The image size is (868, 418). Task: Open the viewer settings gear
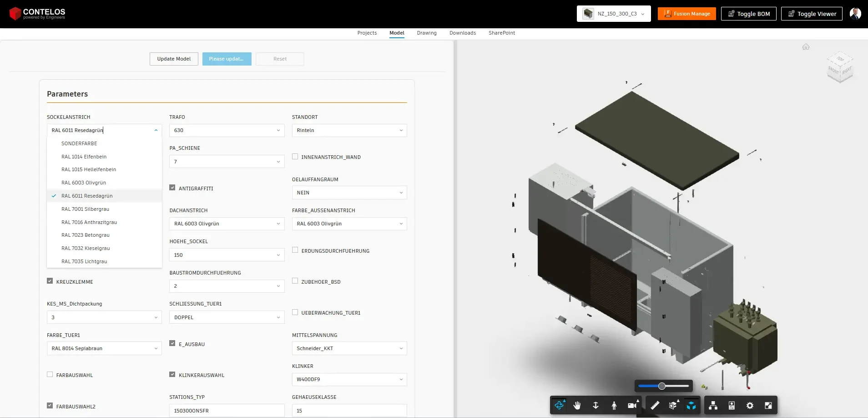click(750, 405)
